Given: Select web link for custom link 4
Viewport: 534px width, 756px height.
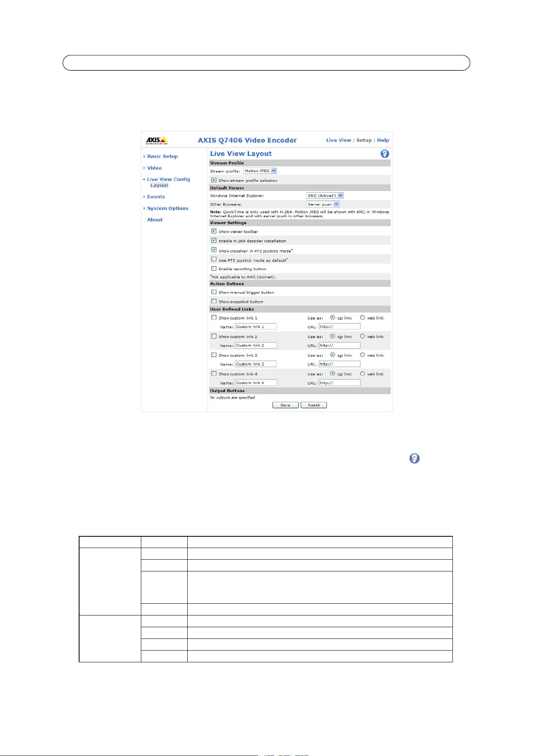Looking at the screenshot, I should (x=362, y=374).
